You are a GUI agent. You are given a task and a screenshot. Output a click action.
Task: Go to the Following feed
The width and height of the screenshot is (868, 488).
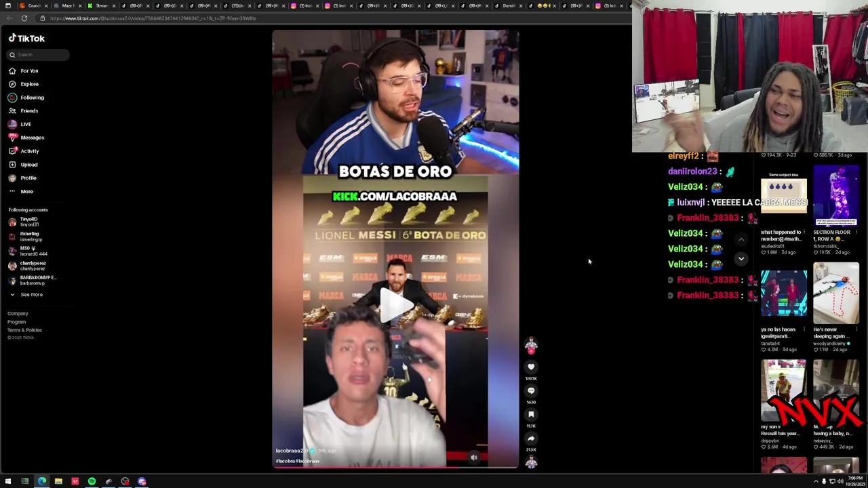26,98
